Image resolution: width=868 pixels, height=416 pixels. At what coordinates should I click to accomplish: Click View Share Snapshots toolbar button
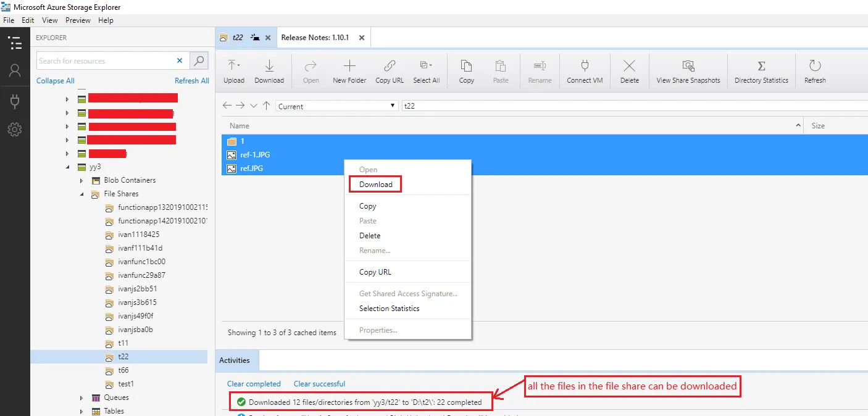click(x=688, y=72)
